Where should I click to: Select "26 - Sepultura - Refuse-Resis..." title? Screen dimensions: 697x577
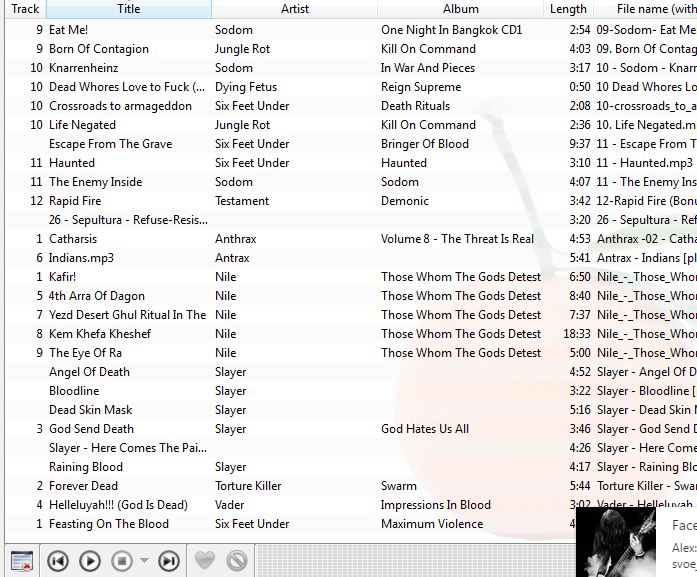point(128,220)
